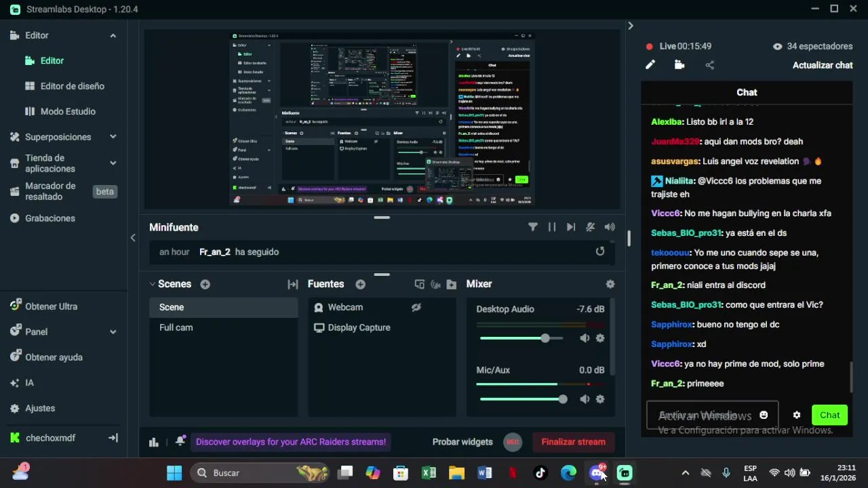Click Actualizar chat
868x488 pixels.
click(x=823, y=65)
